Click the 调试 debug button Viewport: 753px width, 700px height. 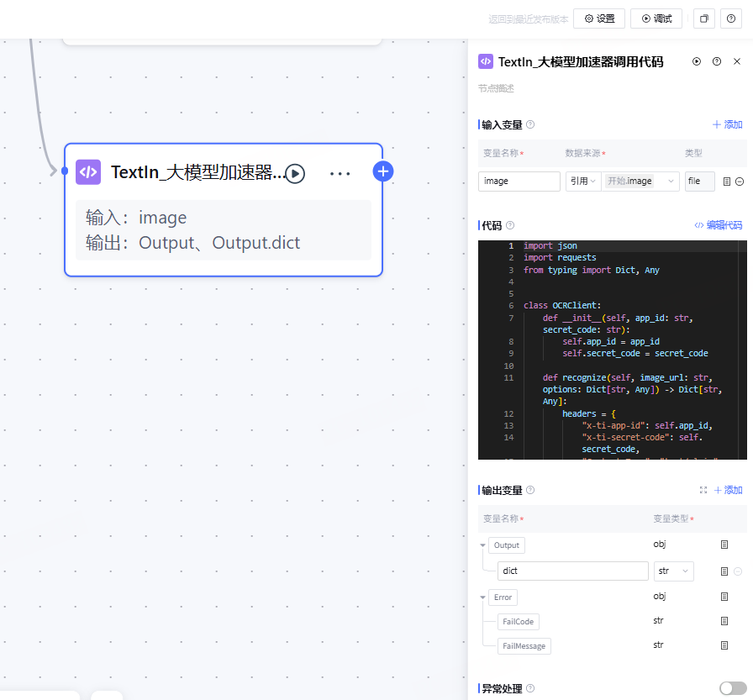click(656, 18)
